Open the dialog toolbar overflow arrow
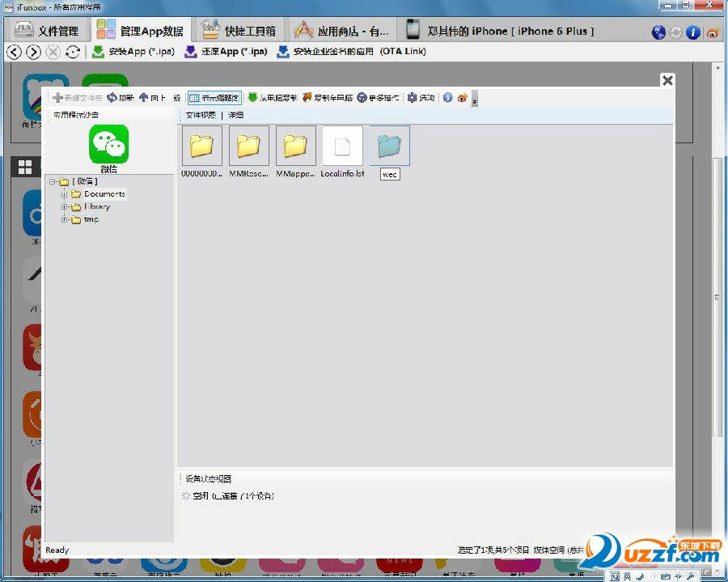Viewport: 728px width, 582px height. pos(475,99)
